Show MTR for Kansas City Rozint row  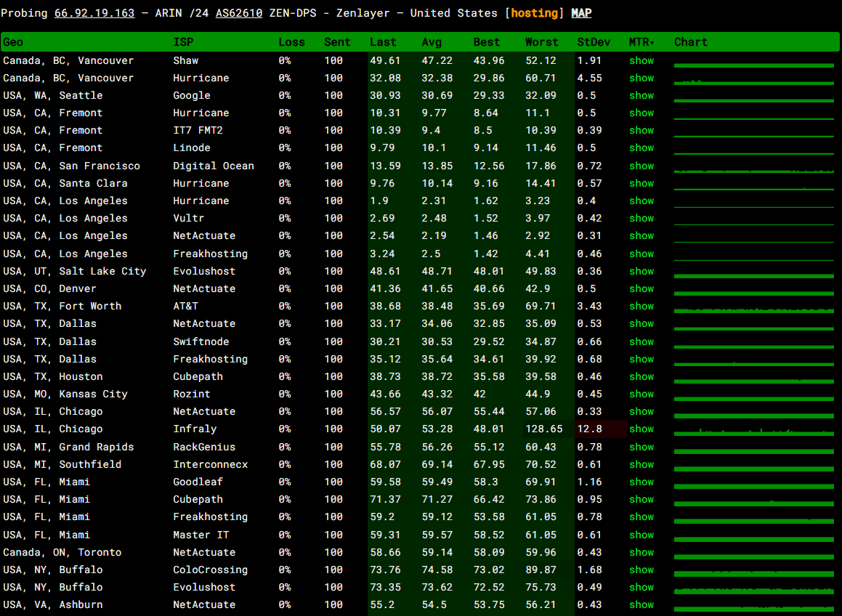[641, 394]
